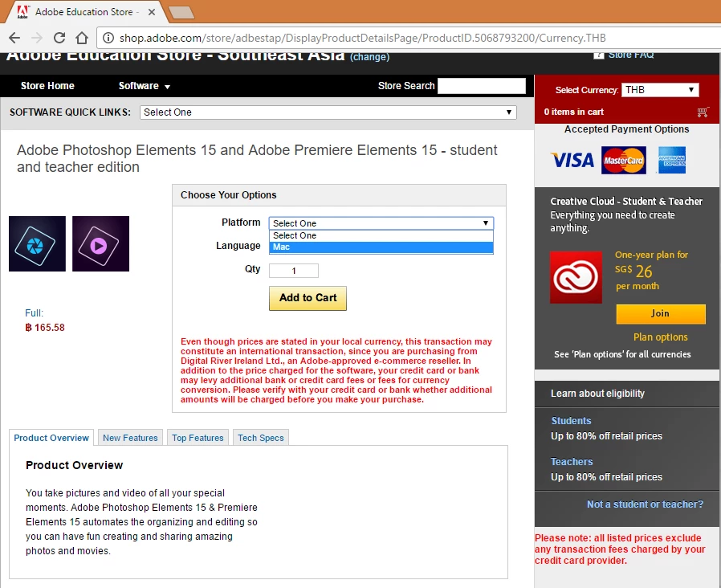Click the Platform dropdown box
Screen dimensions: 721x588
coord(381,223)
